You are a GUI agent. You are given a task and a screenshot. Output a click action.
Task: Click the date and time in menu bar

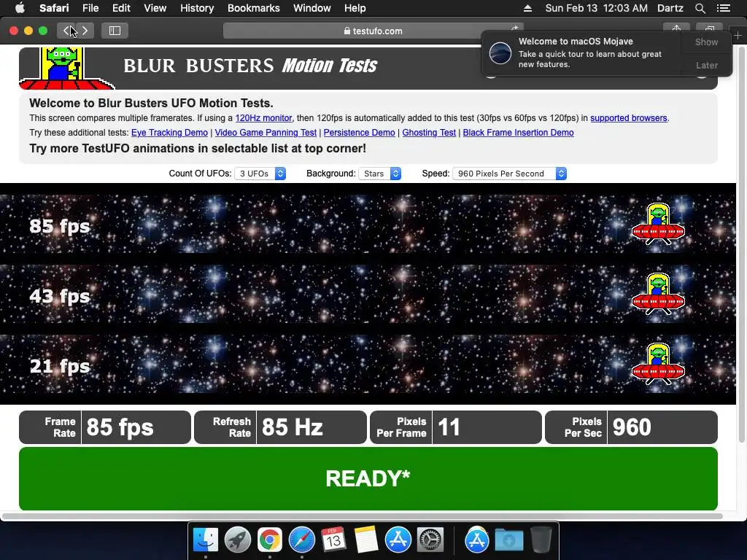coord(596,8)
